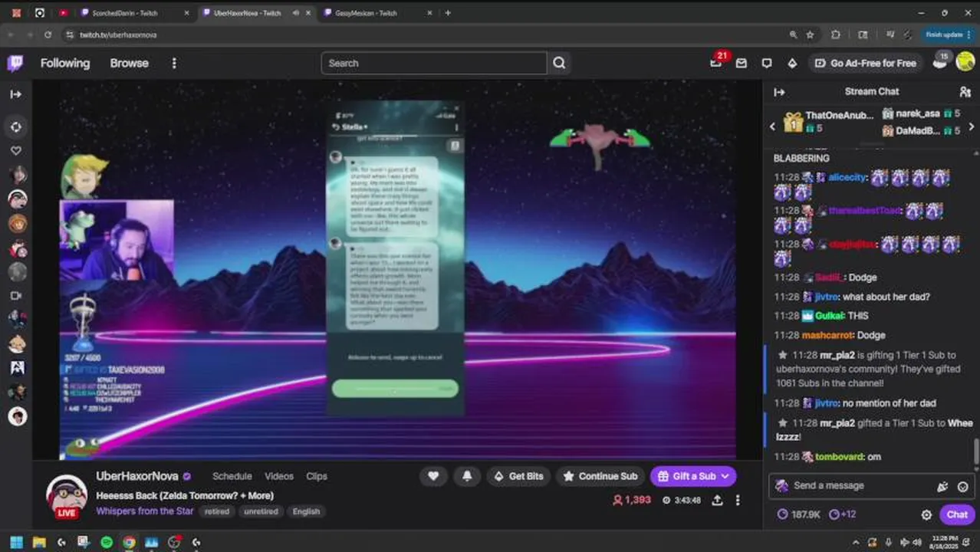This screenshot has height=552, width=980.
Task: Click chat username tombovard
Action: [839, 457]
